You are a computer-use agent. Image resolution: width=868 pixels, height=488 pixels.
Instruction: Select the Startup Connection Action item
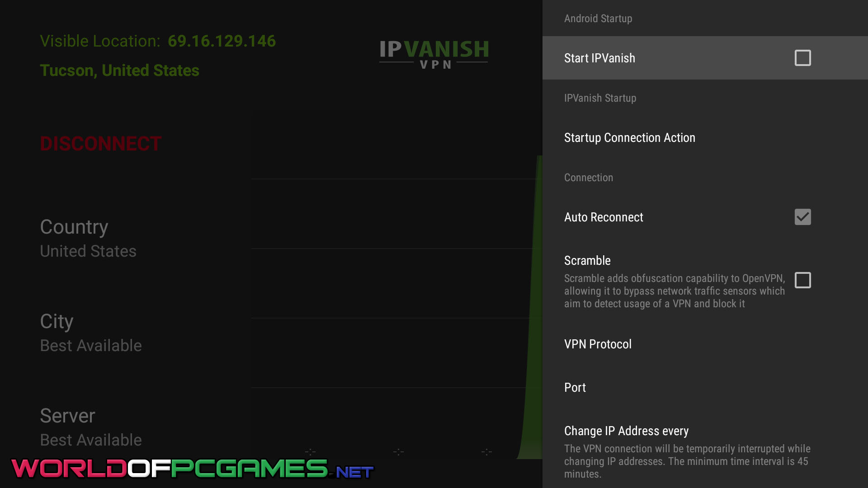coord(630,137)
